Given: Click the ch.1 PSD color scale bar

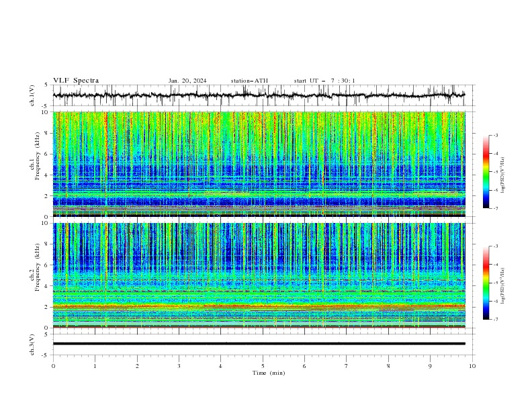Looking at the screenshot, I should click(486, 172).
